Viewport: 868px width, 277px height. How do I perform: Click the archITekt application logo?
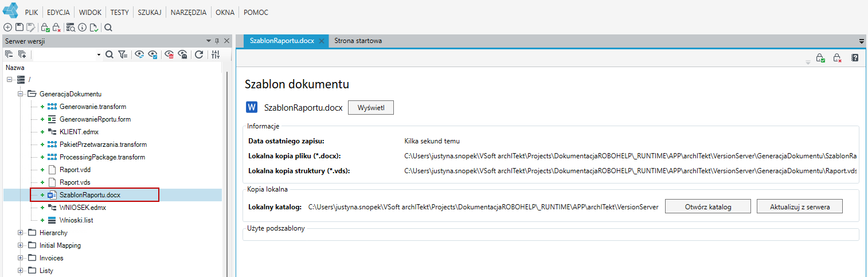[11, 10]
